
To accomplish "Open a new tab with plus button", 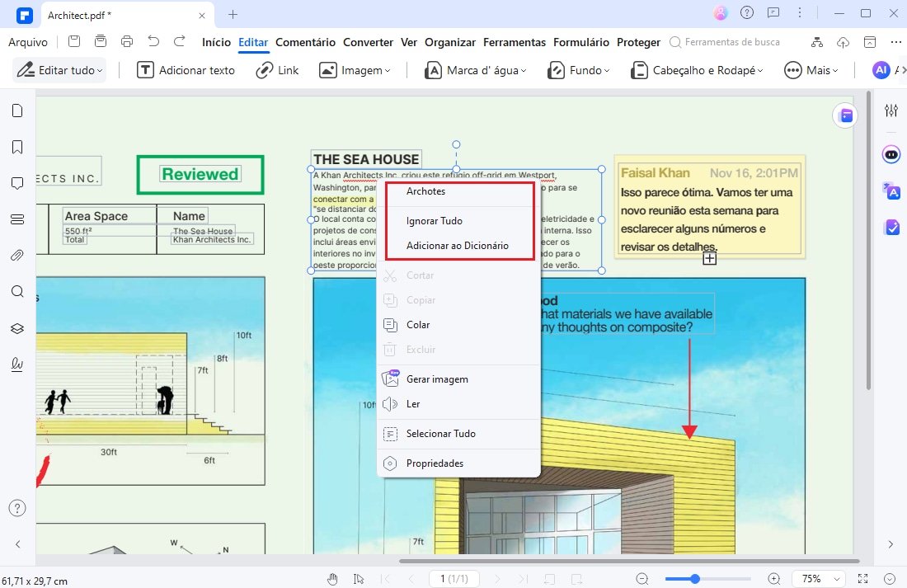I will 233,15.
